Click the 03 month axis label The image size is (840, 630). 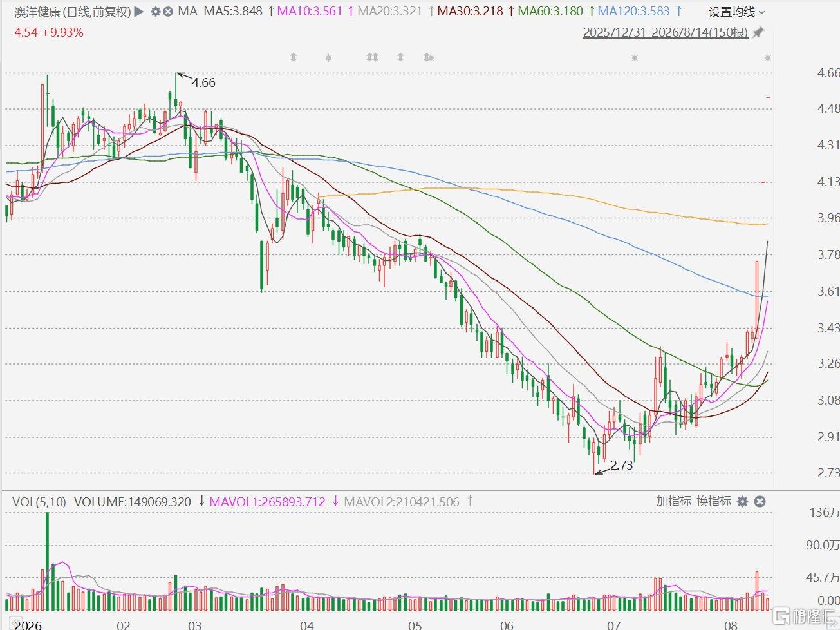[194, 625]
